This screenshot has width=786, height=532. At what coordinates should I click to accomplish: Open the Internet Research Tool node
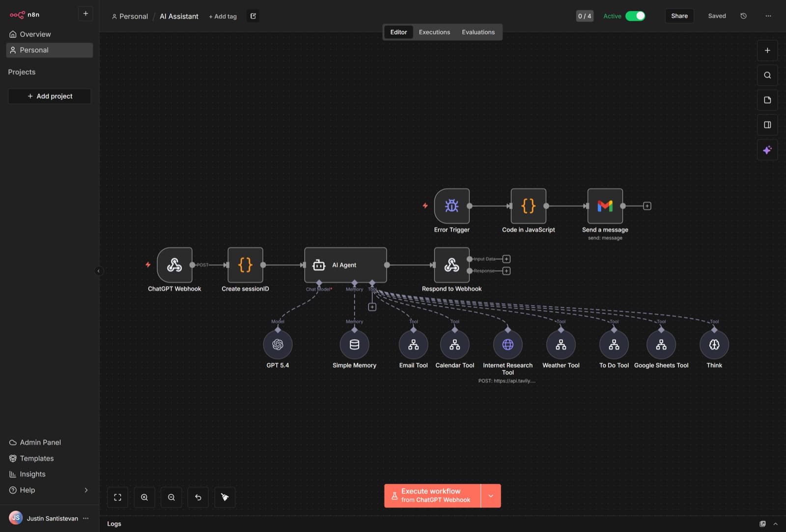click(507, 344)
